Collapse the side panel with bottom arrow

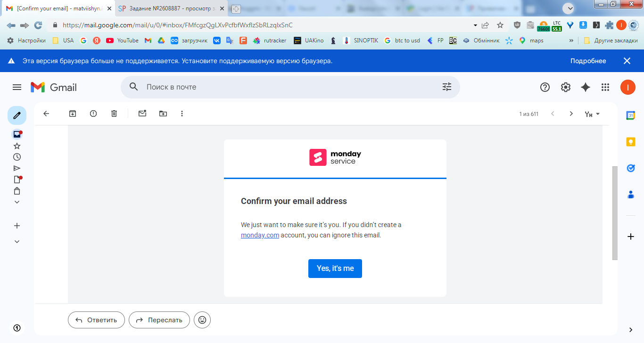click(x=631, y=330)
